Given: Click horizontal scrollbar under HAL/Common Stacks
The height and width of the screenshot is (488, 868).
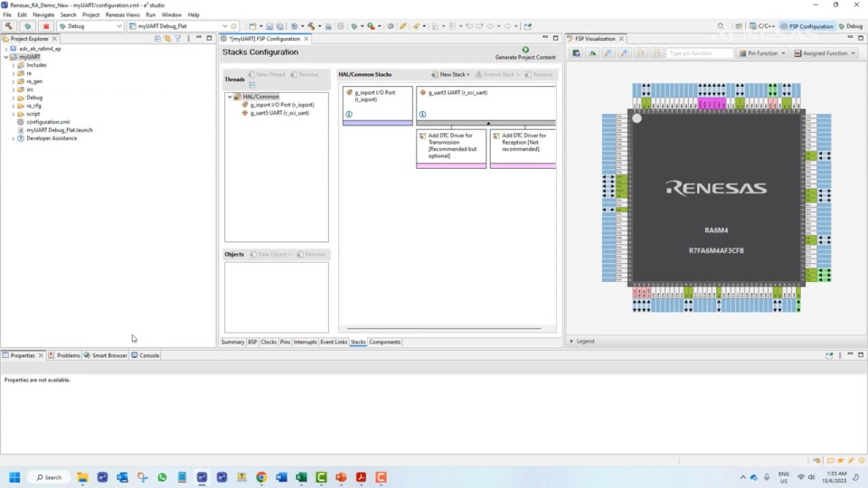Looking at the screenshot, I should click(x=443, y=329).
